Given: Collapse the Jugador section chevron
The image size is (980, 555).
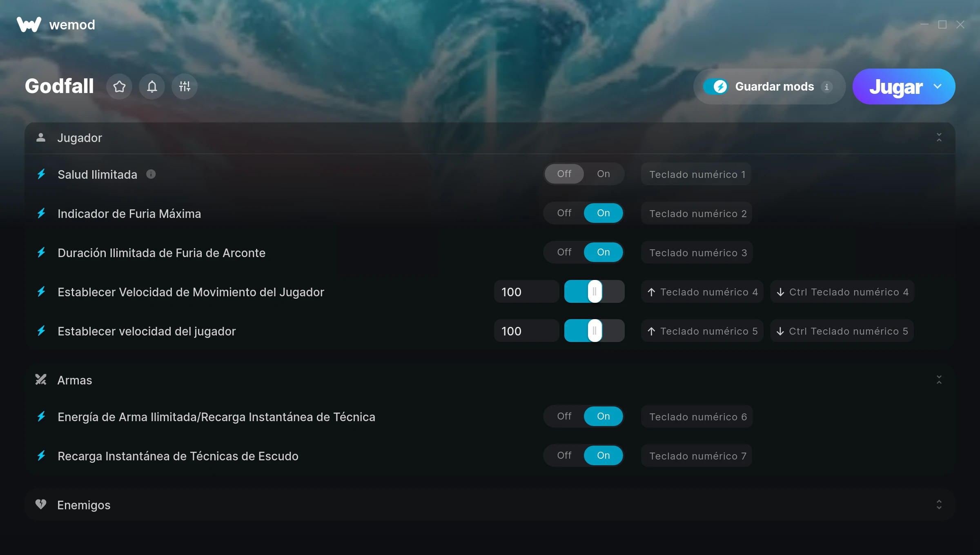Looking at the screenshot, I should tap(939, 138).
